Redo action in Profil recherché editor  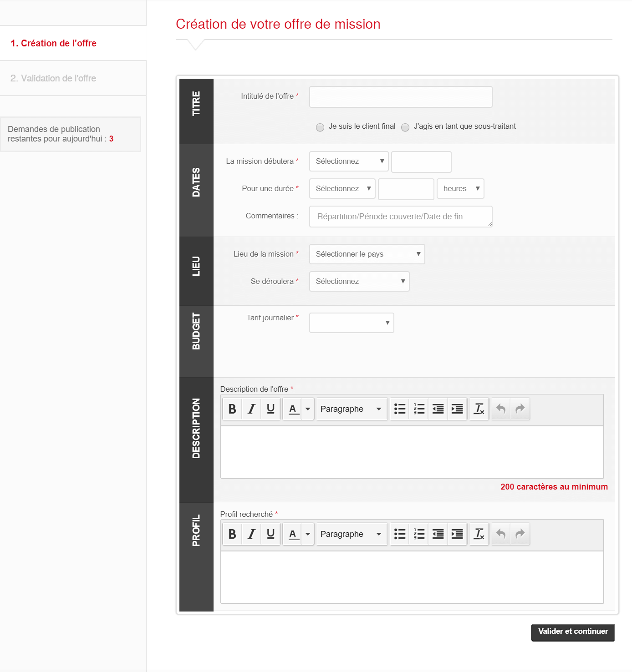(520, 534)
